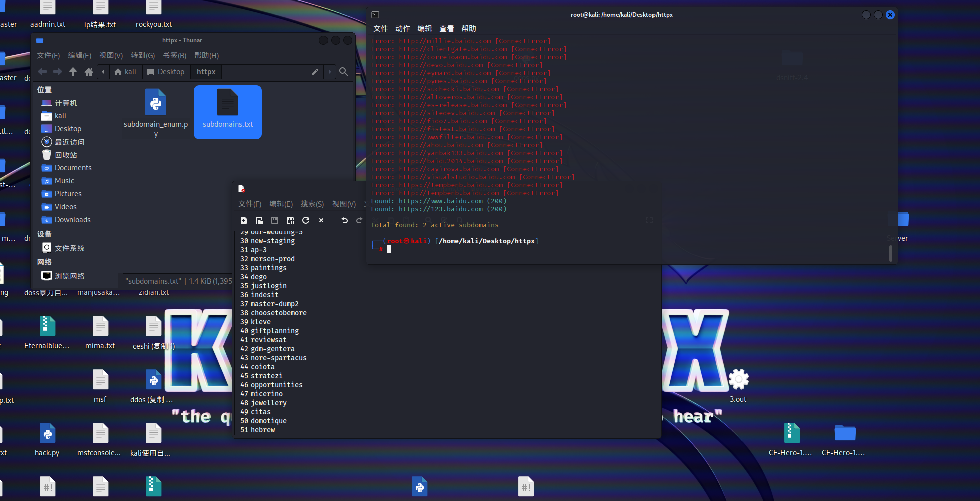Open Thunar 转到(G) menu

pos(143,55)
